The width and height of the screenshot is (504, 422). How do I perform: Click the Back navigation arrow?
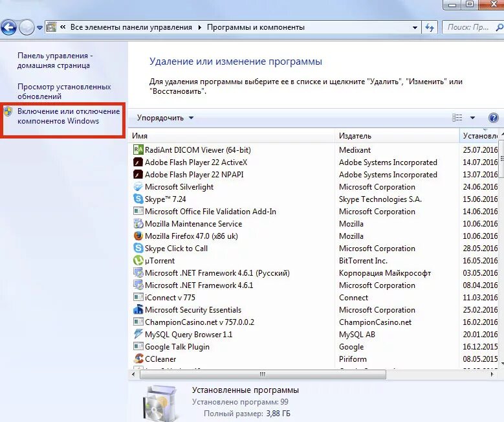[8, 27]
